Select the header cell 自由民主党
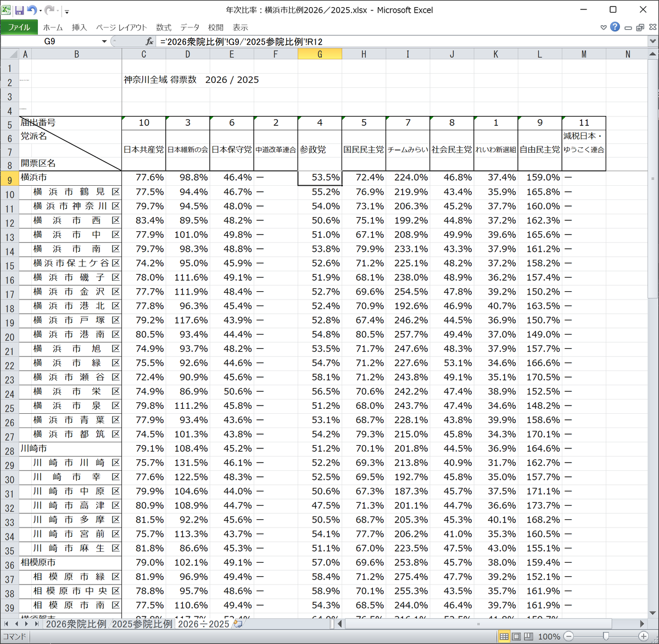This screenshot has height=644, width=659. [x=540, y=149]
